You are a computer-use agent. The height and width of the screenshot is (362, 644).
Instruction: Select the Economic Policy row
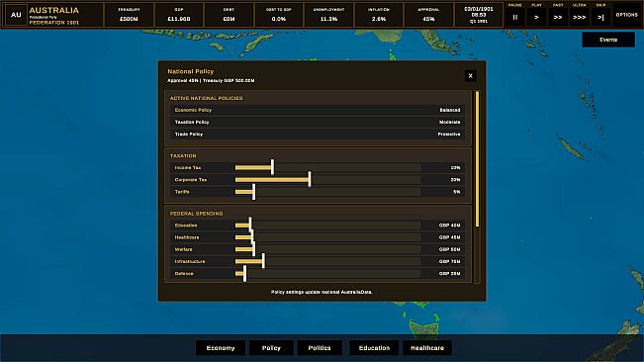click(318, 110)
